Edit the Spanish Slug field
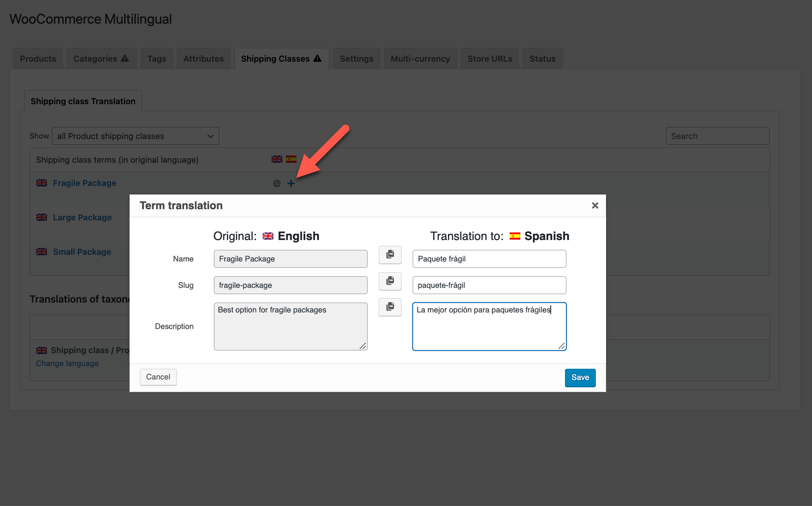The image size is (812, 506). (x=490, y=285)
